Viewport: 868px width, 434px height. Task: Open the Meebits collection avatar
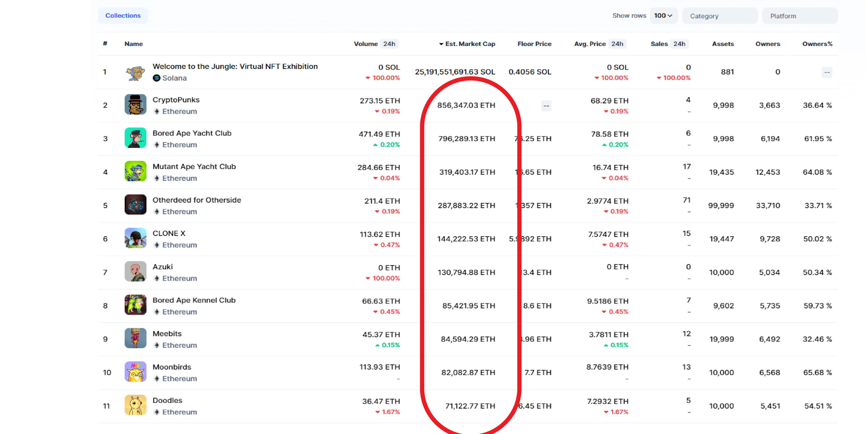135,338
